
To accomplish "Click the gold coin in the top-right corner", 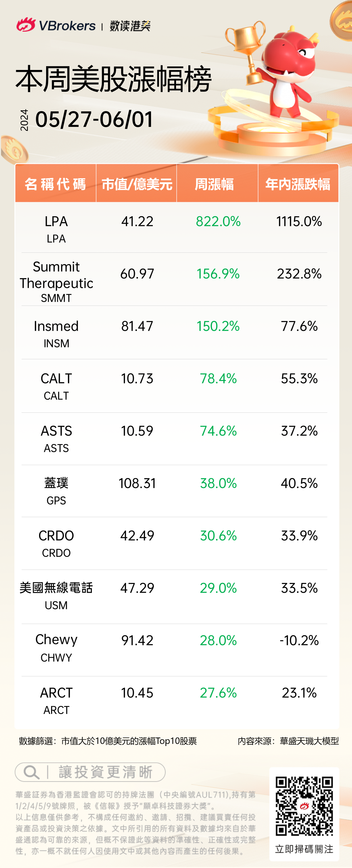I will 342,20.
